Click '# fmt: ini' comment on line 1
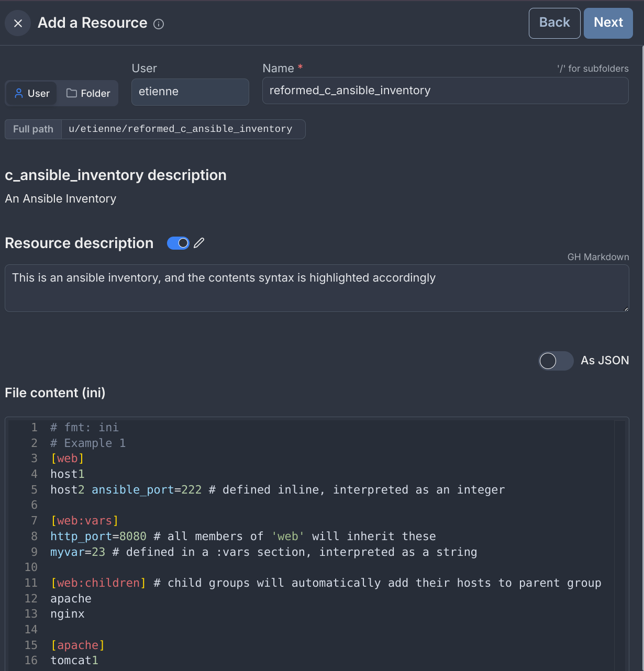This screenshot has height=671, width=644. (x=84, y=428)
